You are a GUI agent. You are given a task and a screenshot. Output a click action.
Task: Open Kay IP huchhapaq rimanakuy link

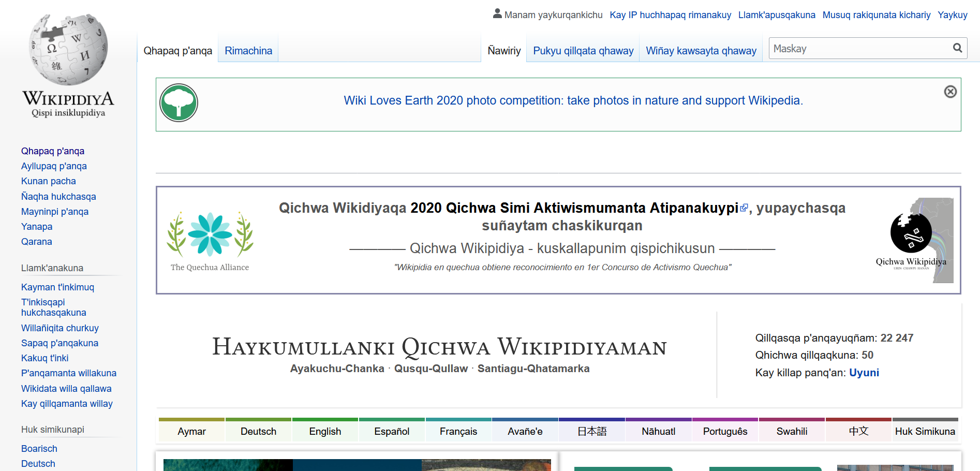pos(671,15)
